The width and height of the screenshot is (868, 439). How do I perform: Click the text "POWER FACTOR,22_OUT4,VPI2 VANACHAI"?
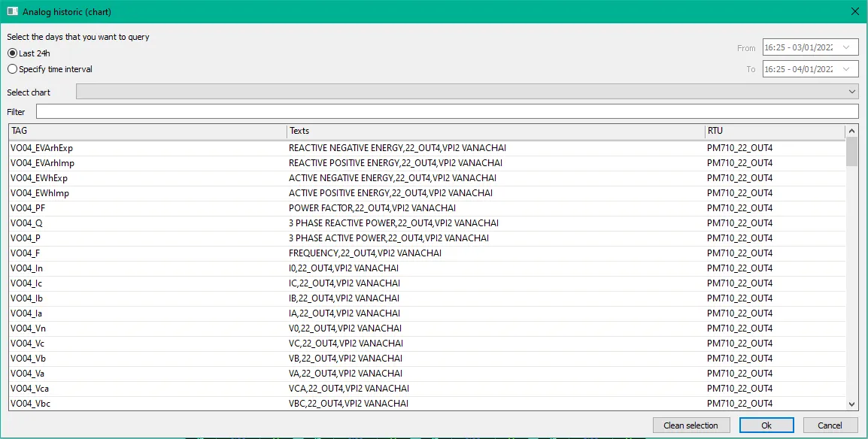(372, 208)
